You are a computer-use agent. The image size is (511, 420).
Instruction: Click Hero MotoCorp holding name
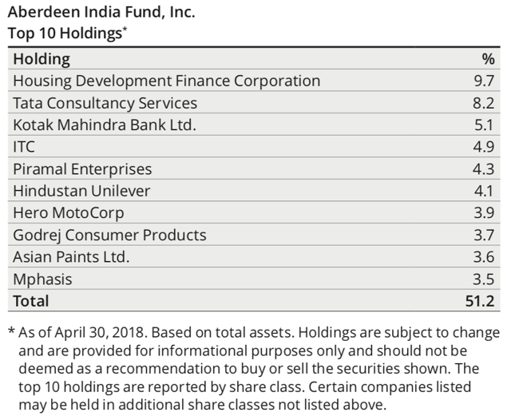(x=69, y=212)
